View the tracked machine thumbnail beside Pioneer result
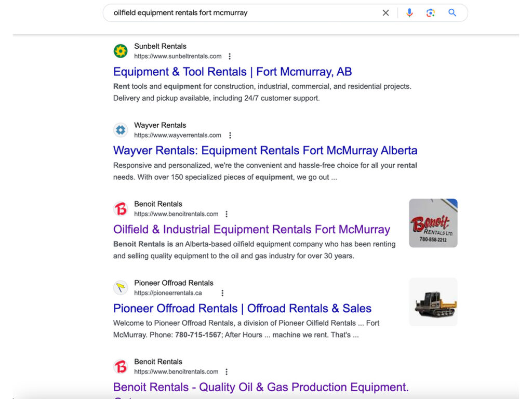The width and height of the screenshot is (532, 399). coord(433,302)
